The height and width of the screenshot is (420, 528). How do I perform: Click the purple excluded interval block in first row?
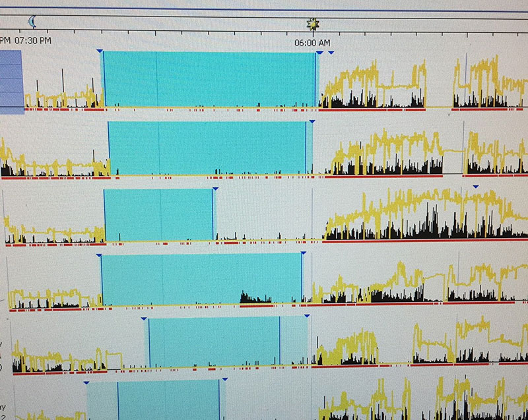pyautogui.click(x=11, y=82)
